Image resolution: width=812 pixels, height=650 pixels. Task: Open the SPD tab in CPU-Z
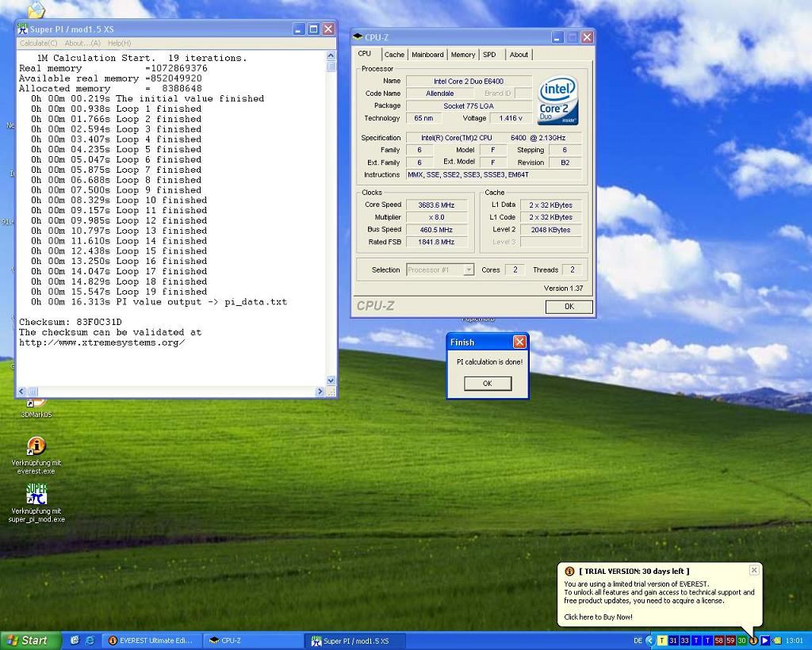(489, 55)
